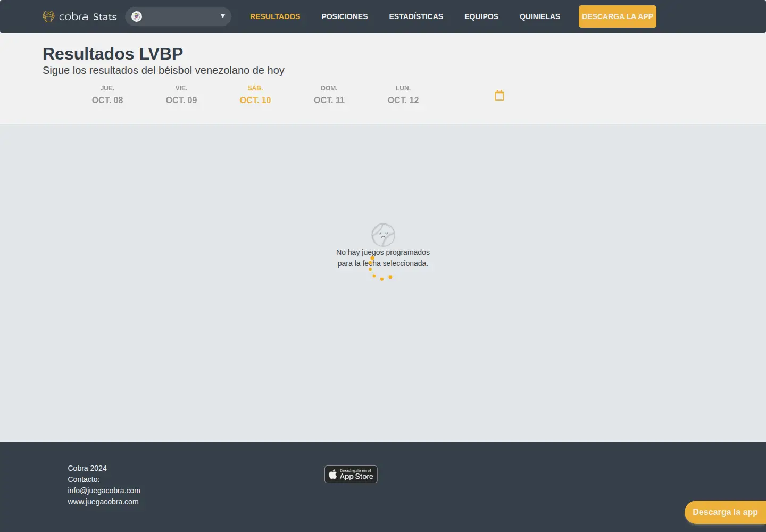Viewport: 766px width, 532px height.
Task: Click the 'Sigue los resultados' subtitle text
Action: pyautogui.click(x=163, y=70)
